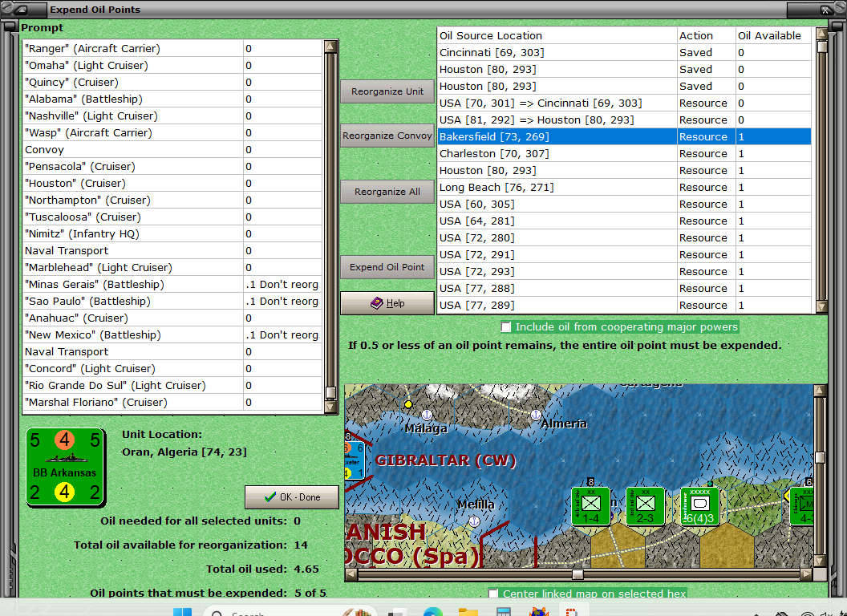The width and height of the screenshot is (847, 616).
Task: Click the map vertical scrollbar thumb
Action: tap(820, 457)
